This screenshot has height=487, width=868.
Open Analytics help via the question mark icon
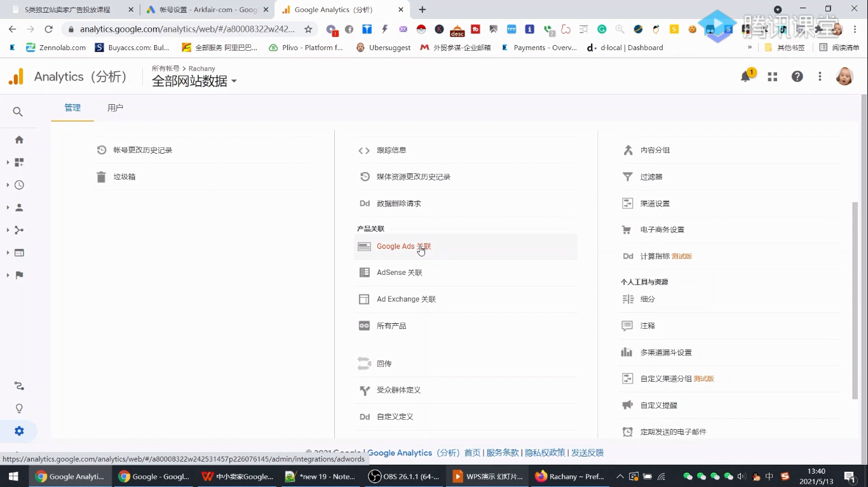796,76
